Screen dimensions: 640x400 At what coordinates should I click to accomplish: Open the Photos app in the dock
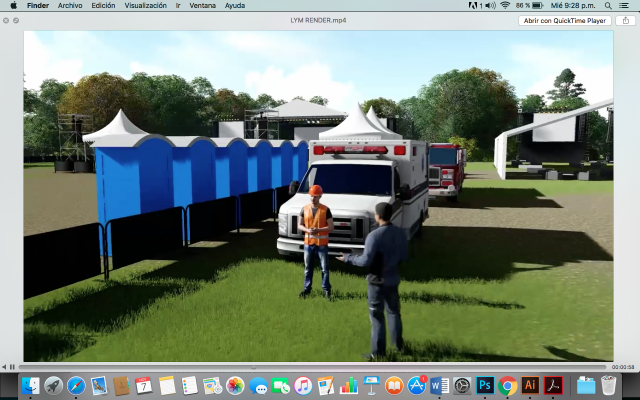[x=235, y=385]
